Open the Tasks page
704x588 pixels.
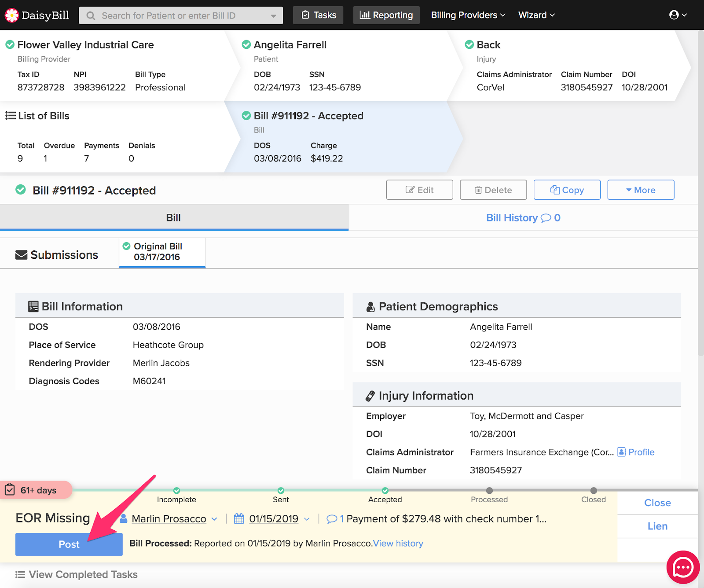pyautogui.click(x=318, y=15)
